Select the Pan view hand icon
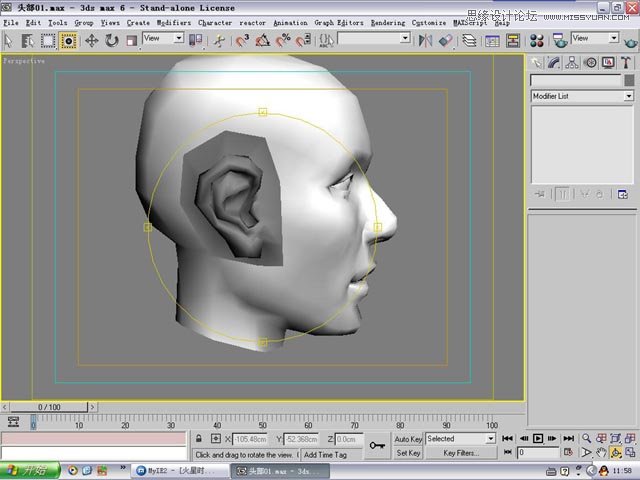Image resolution: width=640 pixels, height=480 pixels. 601,453
